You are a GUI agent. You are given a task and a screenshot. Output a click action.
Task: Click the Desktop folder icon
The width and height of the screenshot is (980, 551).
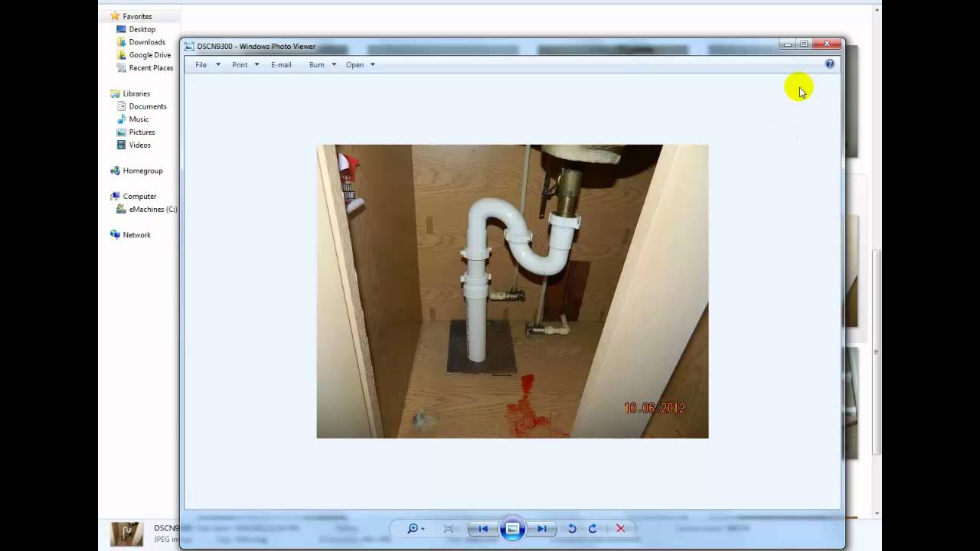click(121, 29)
